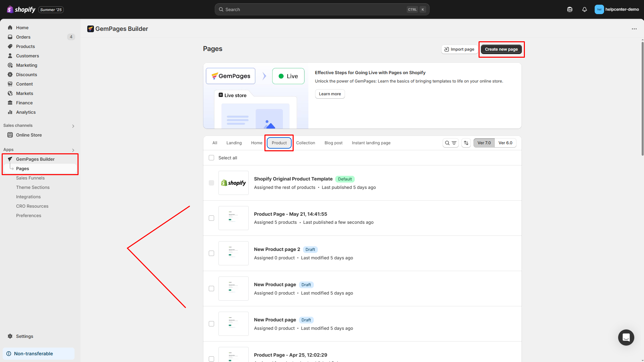Tick the checkbox for New Product page 2

(211, 253)
